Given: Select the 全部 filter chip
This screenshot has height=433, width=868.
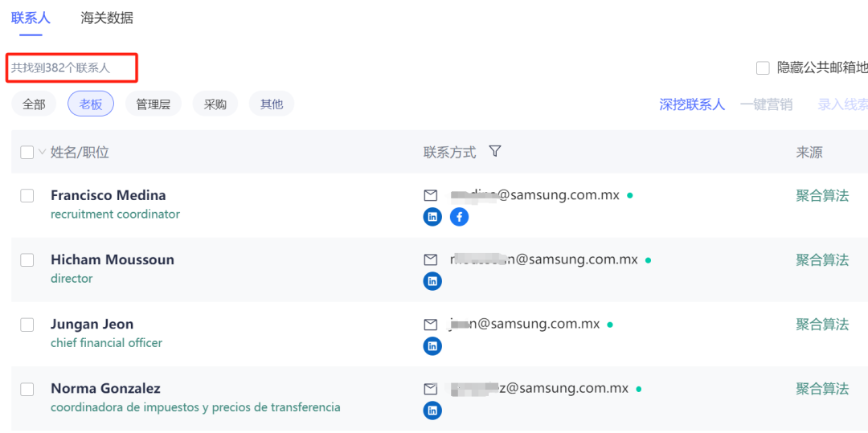Looking at the screenshot, I should click(34, 104).
